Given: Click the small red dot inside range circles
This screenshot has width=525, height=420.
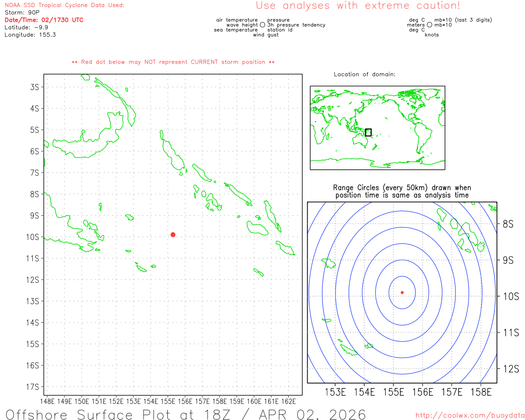Looking at the screenshot, I should tap(402, 292).
